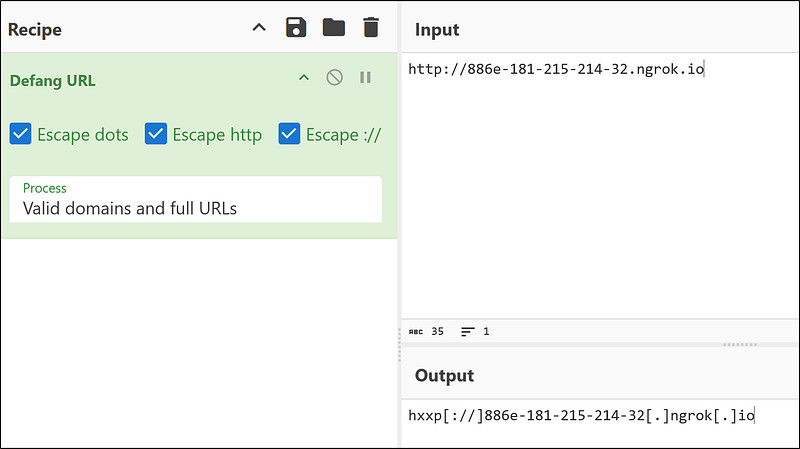This screenshot has height=449, width=800.
Task: Collapse the Recipe panel chevron
Action: click(259, 28)
